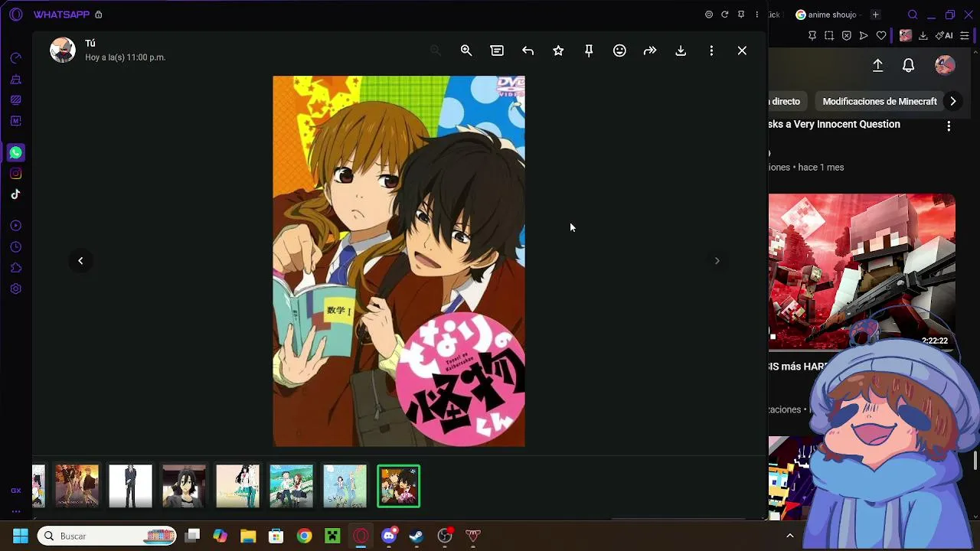Open the striped panel icon in the sidebar
Image resolution: width=980 pixels, height=551 pixels.
(x=16, y=99)
